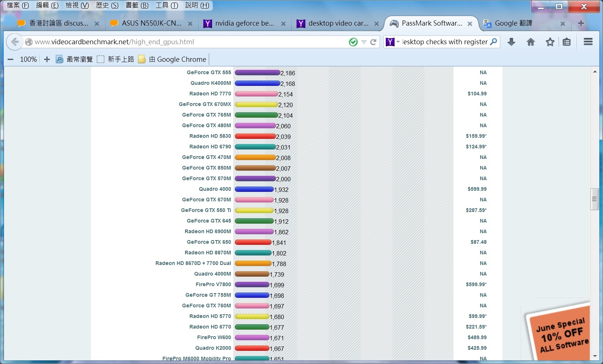Open the 新手上路 bookmark

click(116, 59)
